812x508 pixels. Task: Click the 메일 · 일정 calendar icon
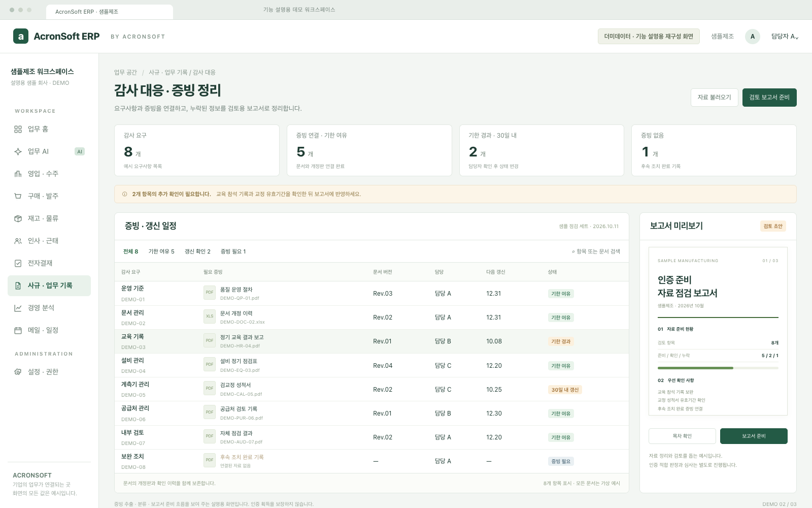point(18,330)
